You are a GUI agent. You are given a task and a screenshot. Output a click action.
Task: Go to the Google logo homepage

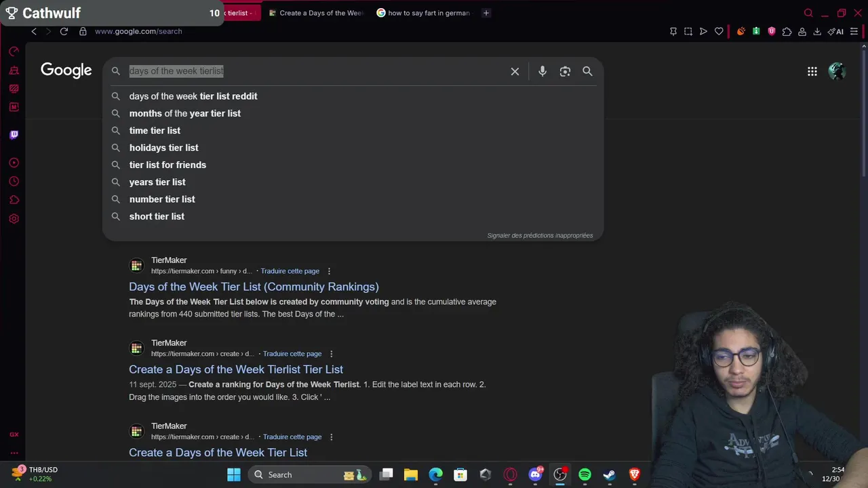coord(66,70)
